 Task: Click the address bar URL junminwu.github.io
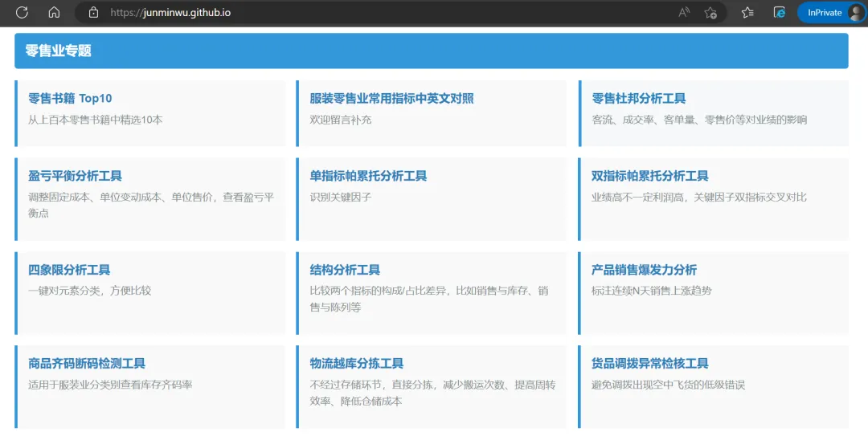tap(170, 12)
